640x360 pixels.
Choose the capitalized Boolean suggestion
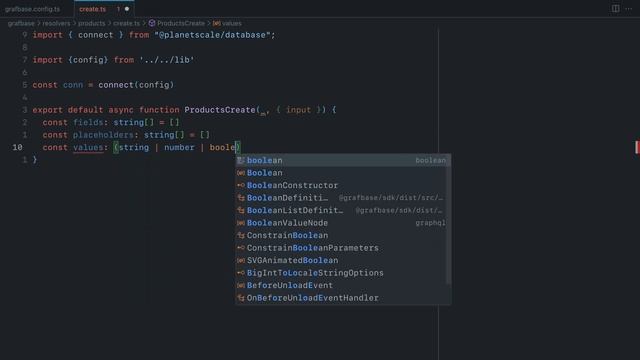coord(343,173)
